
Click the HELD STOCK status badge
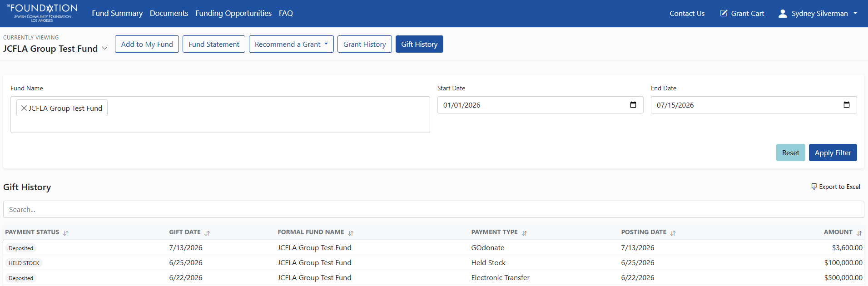(24, 263)
